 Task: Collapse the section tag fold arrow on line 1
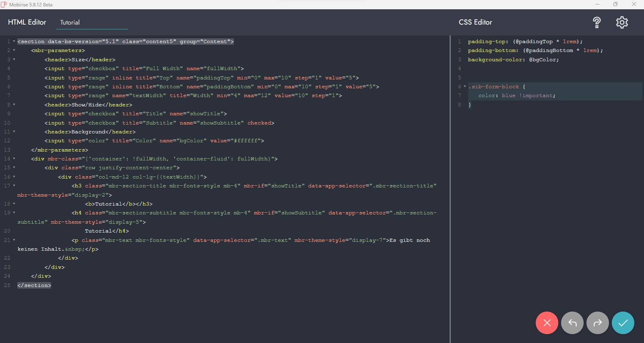pos(14,42)
